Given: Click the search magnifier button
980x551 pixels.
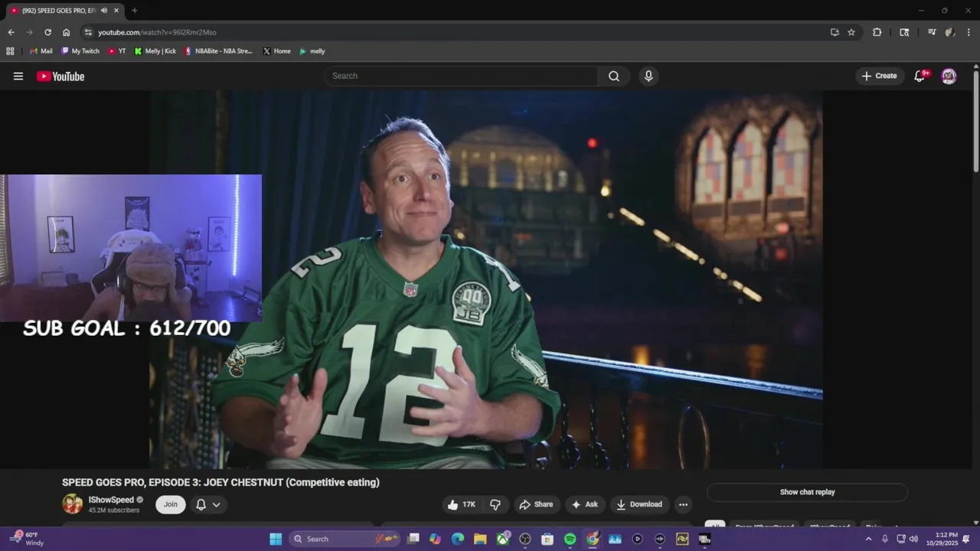Looking at the screenshot, I should point(614,76).
